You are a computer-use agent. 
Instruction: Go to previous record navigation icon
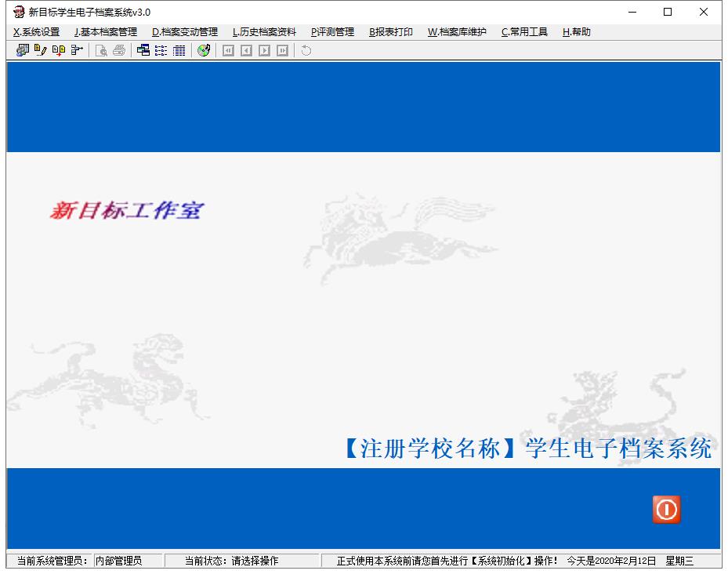247,50
